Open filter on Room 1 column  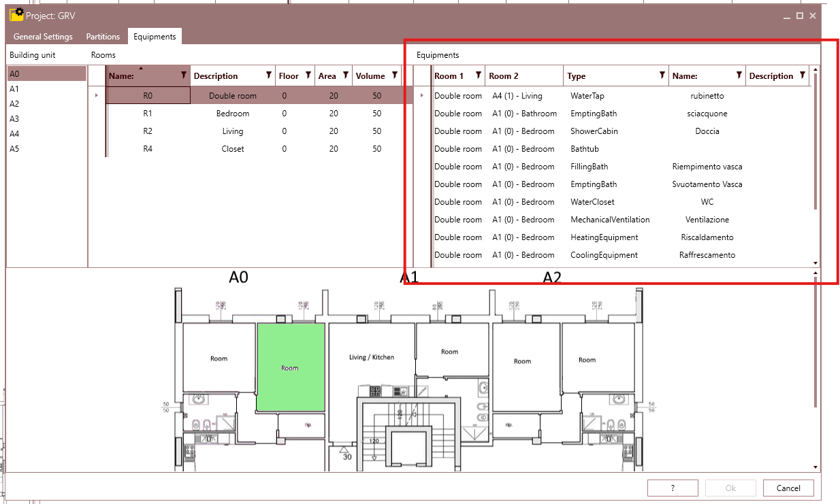[x=479, y=75]
